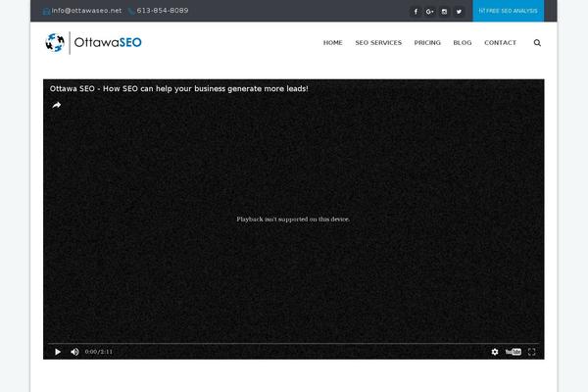Click the Free SEO Analysis button
The width and height of the screenshot is (588, 392).
508,11
